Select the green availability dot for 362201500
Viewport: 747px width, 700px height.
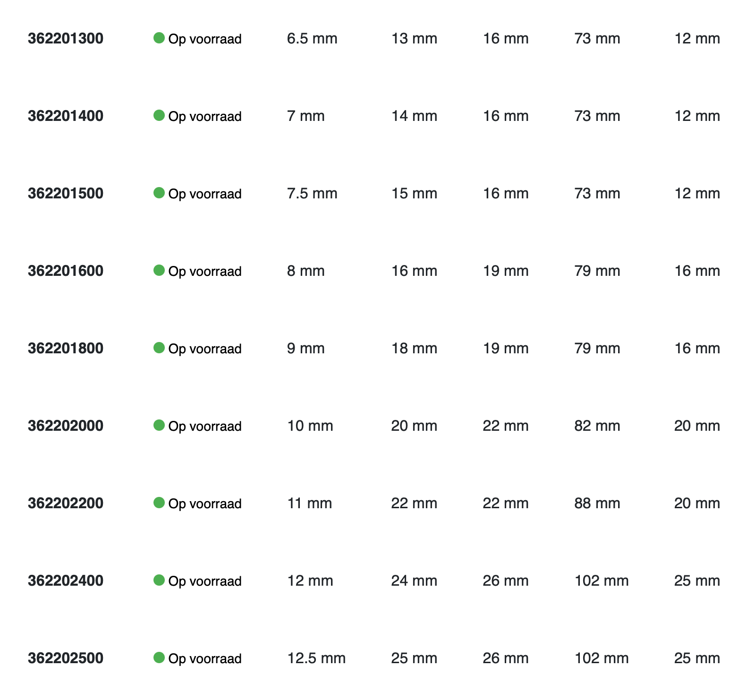(x=159, y=193)
